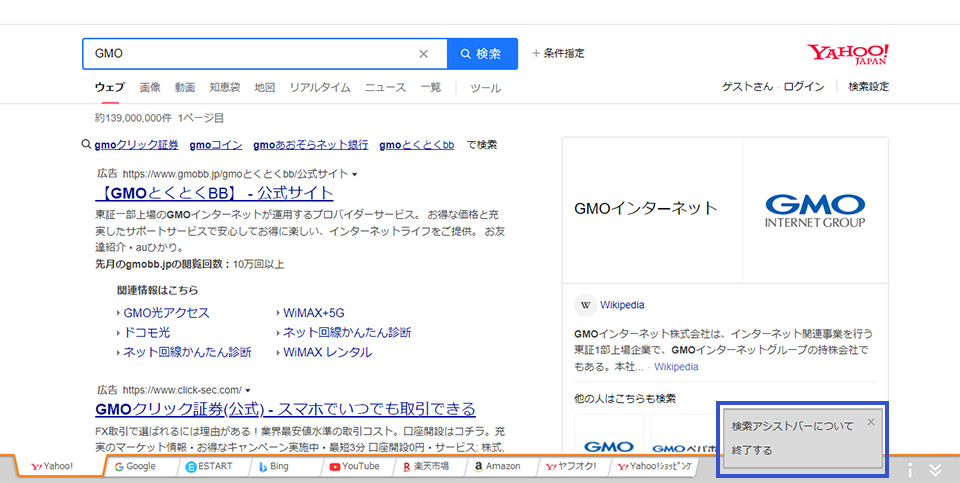Click the GMO Internet Group logo image
960x483 pixels.
pos(815,211)
